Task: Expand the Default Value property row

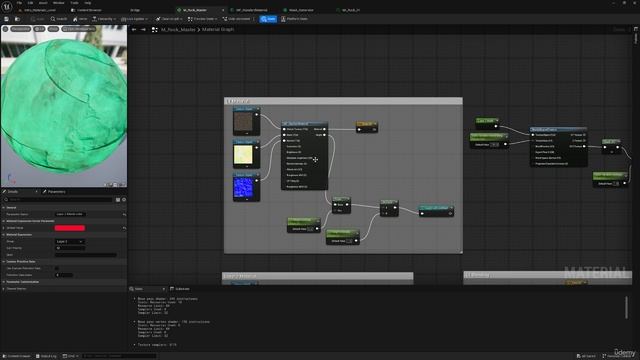Action: (4, 228)
